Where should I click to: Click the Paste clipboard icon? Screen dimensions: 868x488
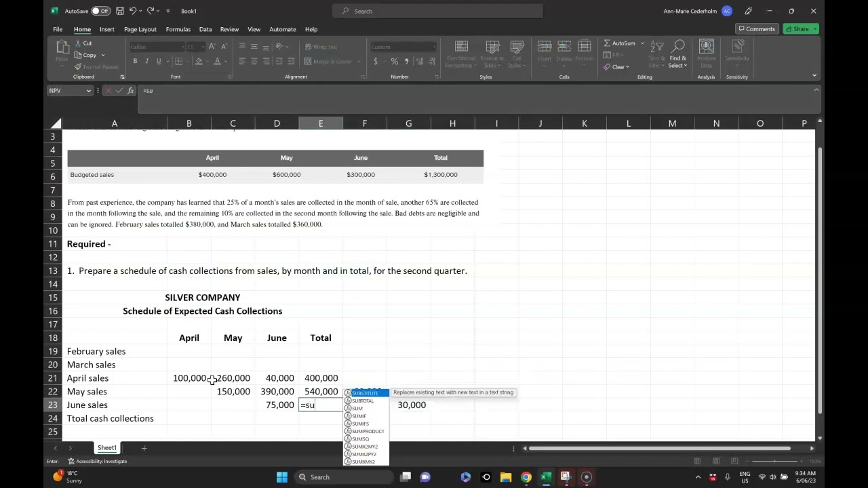(x=62, y=48)
